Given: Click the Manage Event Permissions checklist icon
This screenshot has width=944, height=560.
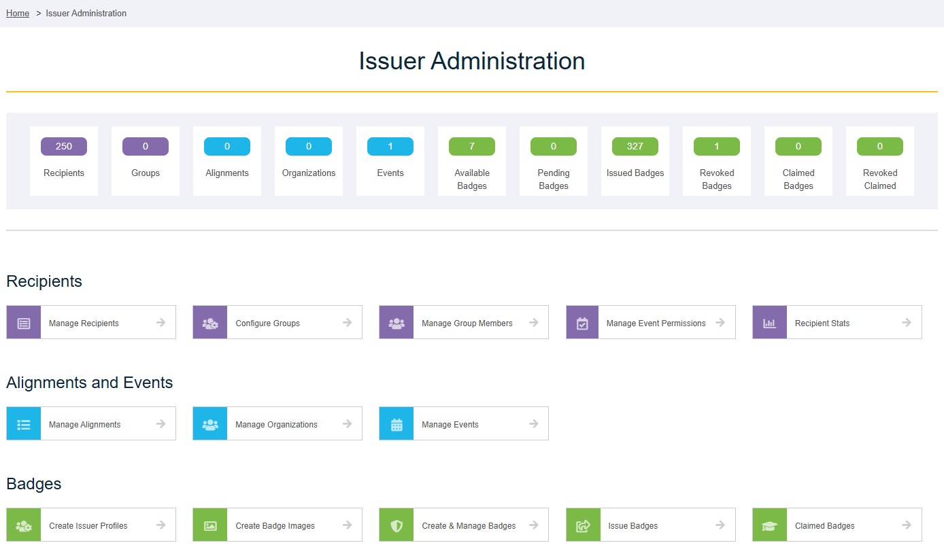Looking at the screenshot, I should [582, 321].
